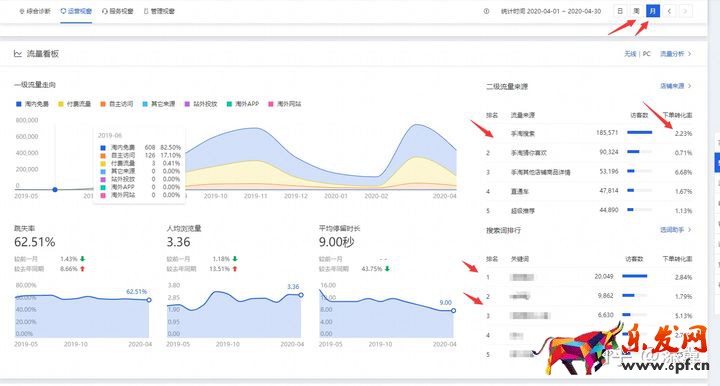
Task: Click the 2019-05 data point on area chart
Action: 55,190
